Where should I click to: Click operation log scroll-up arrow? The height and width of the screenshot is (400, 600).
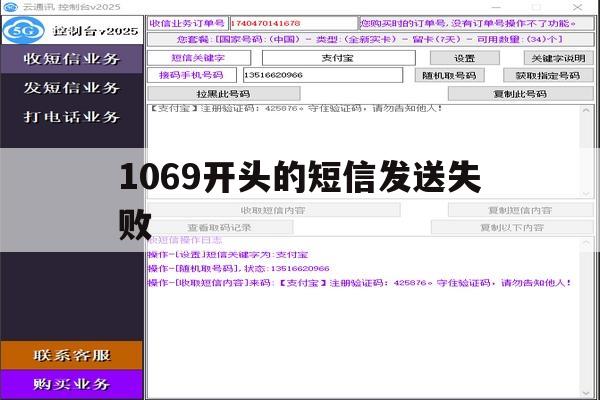[x=586, y=243]
